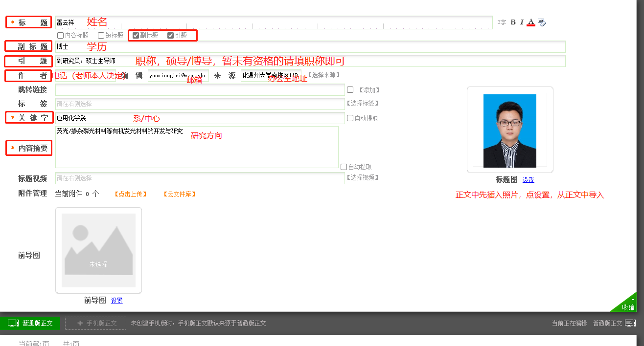Image resolution: width=644 pixels, height=346 pixels.
Task: Open the 选择视频 video selector
Action: 363,177
